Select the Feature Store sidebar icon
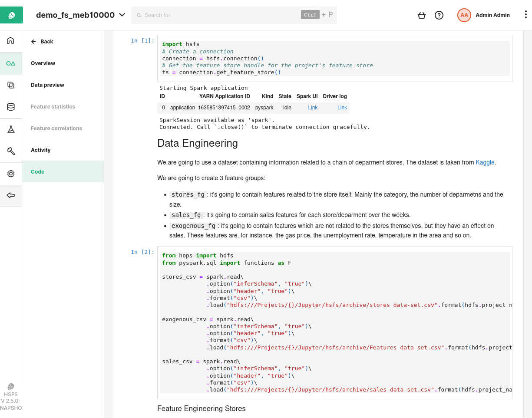This screenshot has width=532, height=418. (x=11, y=63)
